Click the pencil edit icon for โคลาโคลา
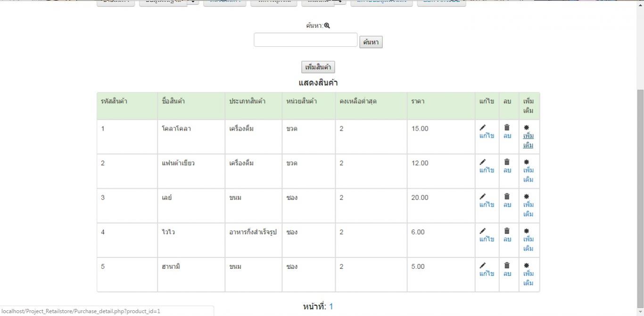This screenshot has height=316, width=644. [x=482, y=126]
